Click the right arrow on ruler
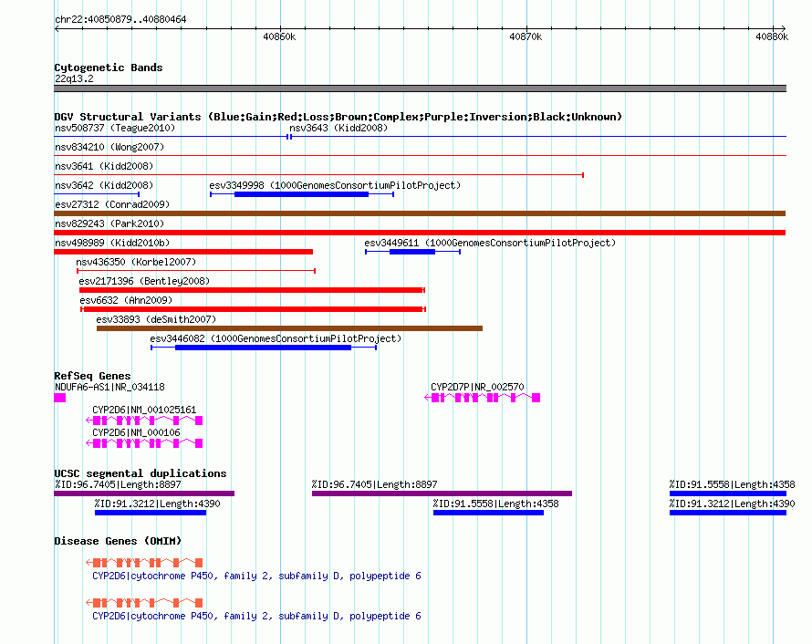Image resolution: width=812 pixels, height=644 pixels. (783, 29)
